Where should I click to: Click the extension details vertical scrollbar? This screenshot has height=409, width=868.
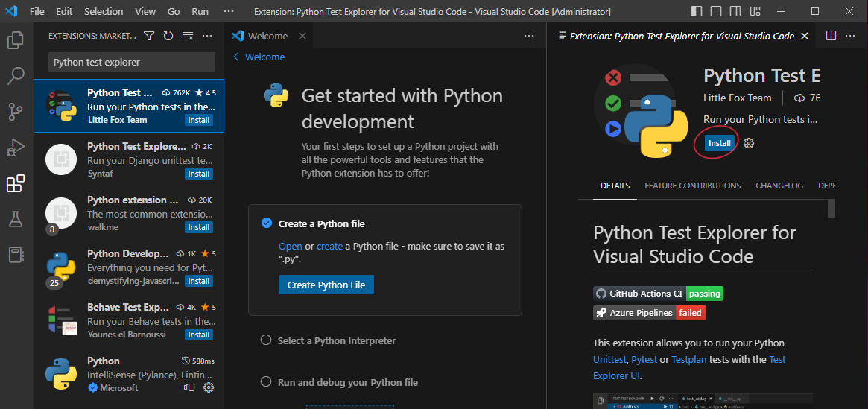point(831,208)
